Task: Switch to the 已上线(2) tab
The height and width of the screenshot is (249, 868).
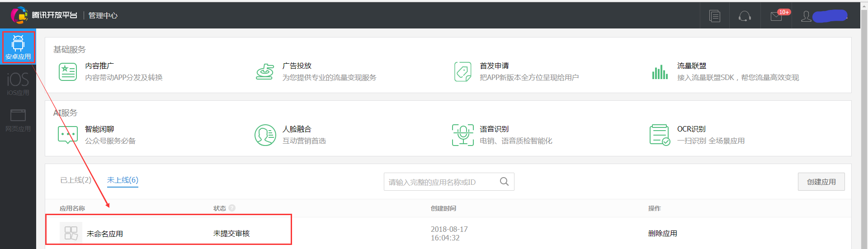Action: [x=75, y=180]
